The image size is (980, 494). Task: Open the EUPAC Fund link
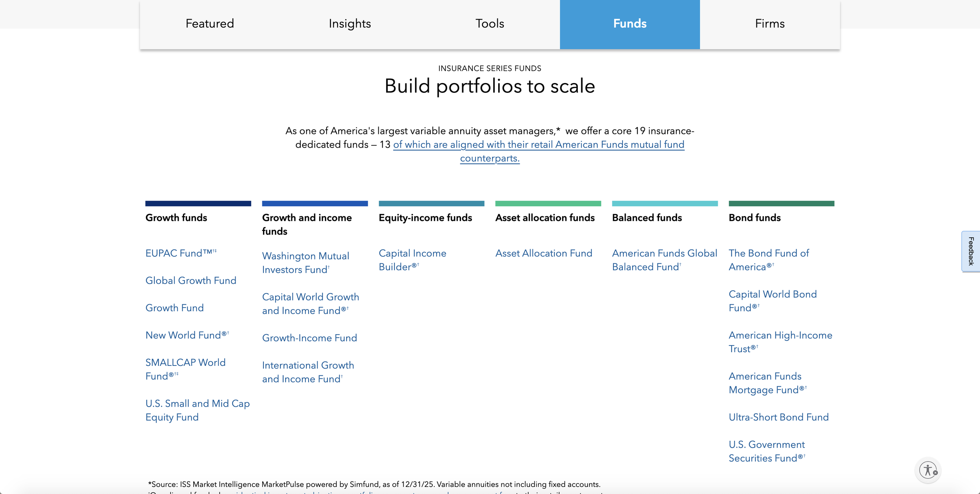[181, 253]
